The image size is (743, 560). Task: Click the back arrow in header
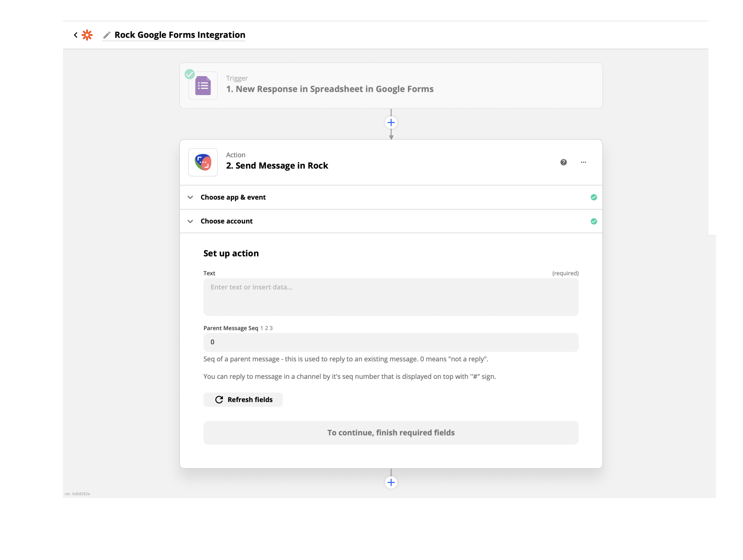76,35
